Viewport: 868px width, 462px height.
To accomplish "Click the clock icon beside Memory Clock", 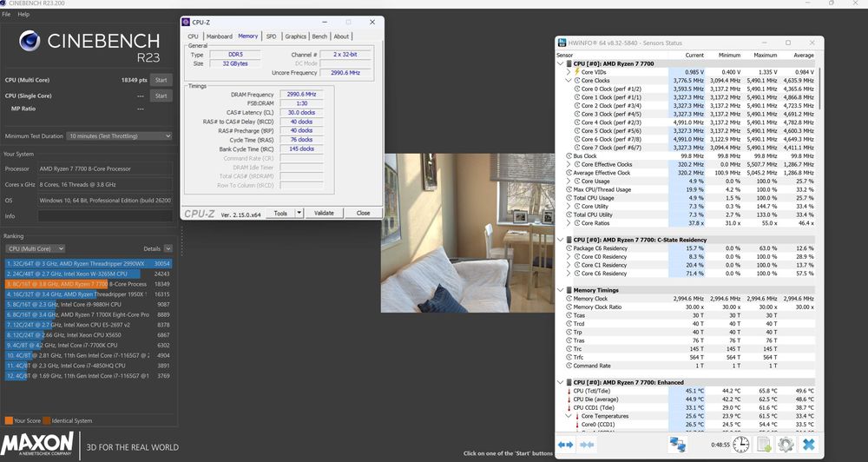I will click(569, 299).
